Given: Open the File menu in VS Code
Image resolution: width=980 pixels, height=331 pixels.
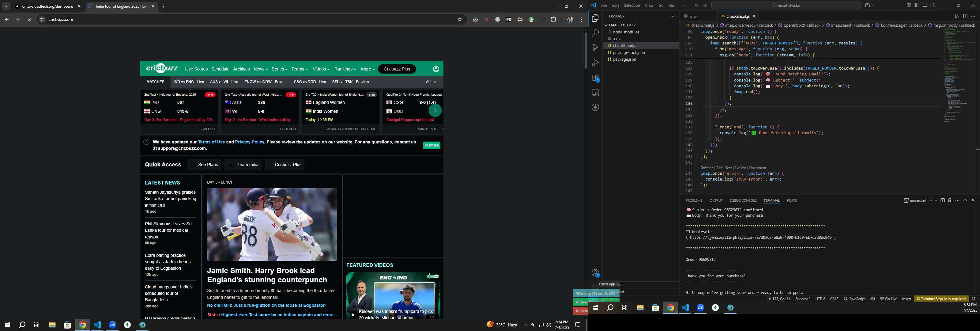Looking at the screenshot, I should click(x=604, y=5).
